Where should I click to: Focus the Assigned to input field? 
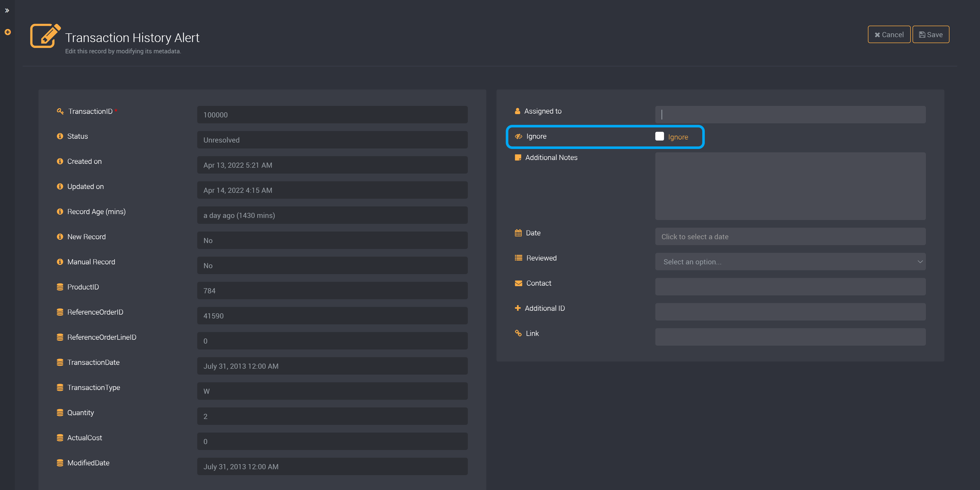click(790, 115)
